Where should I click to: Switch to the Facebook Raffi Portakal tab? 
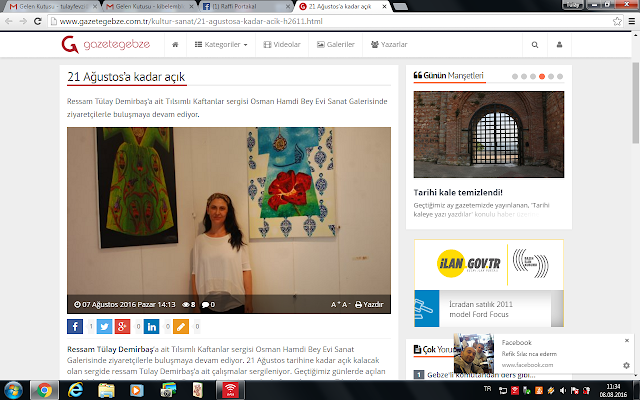[x=245, y=7]
